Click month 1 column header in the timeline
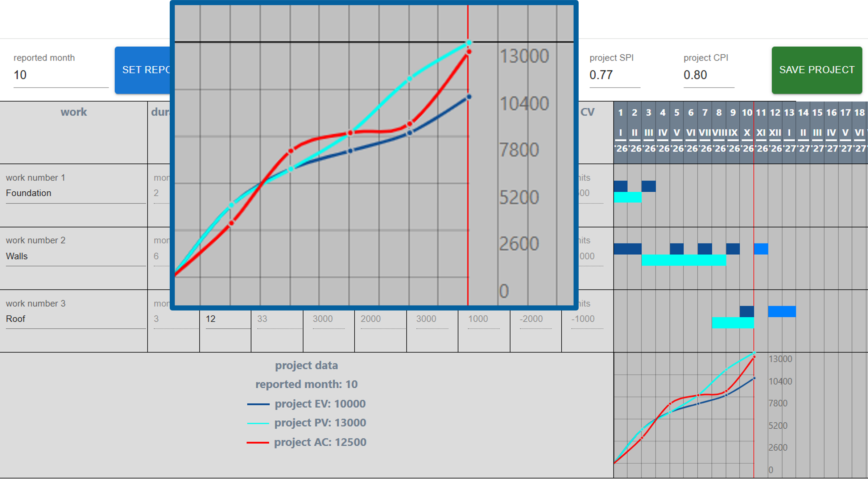Viewport: 868px width, 479px height. pyautogui.click(x=620, y=113)
